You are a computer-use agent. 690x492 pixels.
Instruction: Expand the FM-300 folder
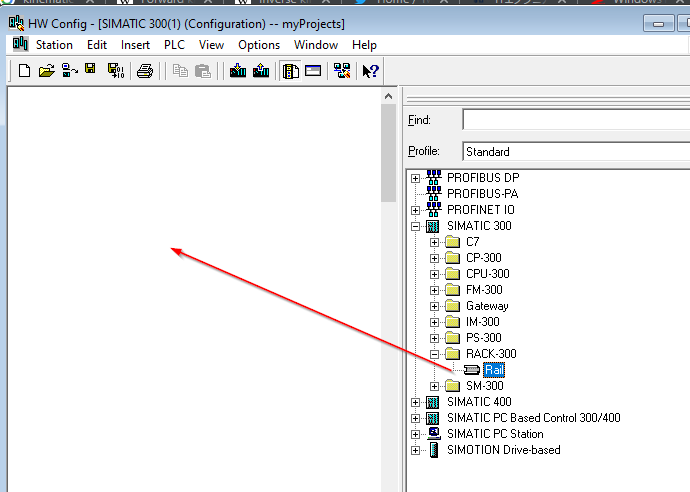click(434, 290)
